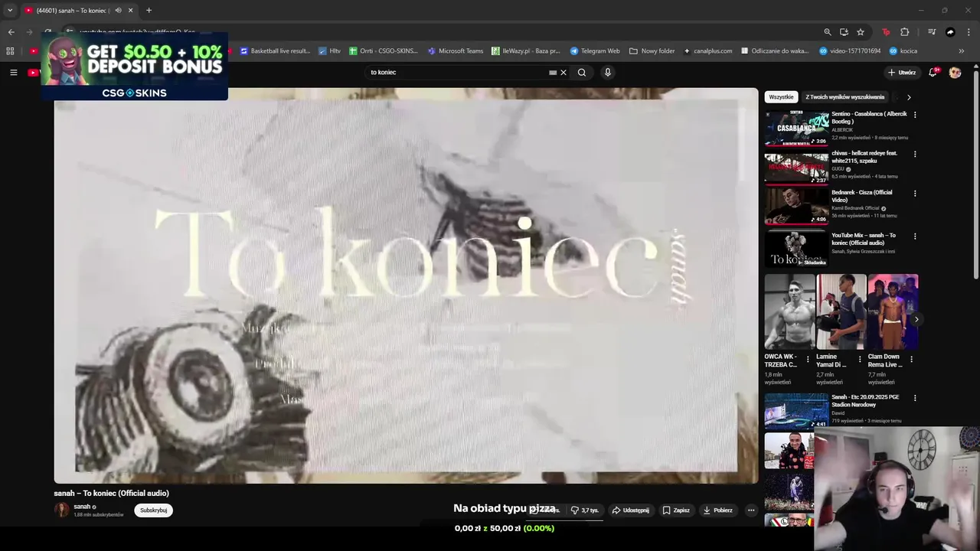Subscribe to sanah with Subskrybuj
This screenshot has width=980, height=551.
[153, 510]
